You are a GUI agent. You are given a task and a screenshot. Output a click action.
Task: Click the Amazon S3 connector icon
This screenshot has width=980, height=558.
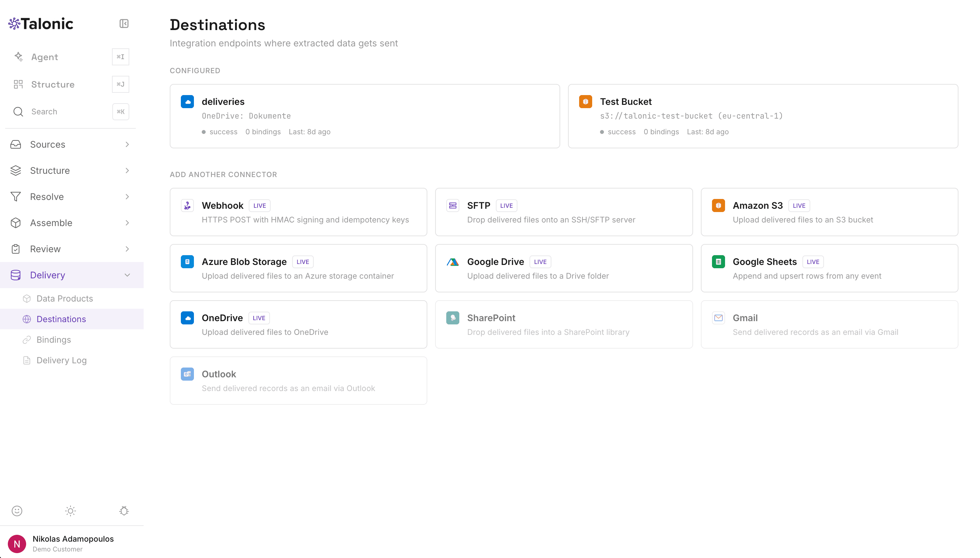tap(719, 205)
